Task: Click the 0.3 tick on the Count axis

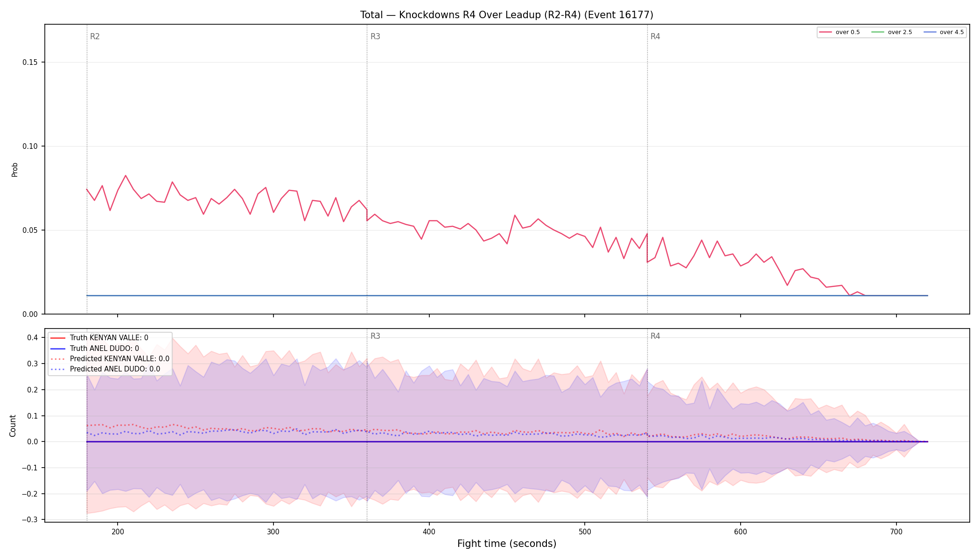Action: [33, 364]
